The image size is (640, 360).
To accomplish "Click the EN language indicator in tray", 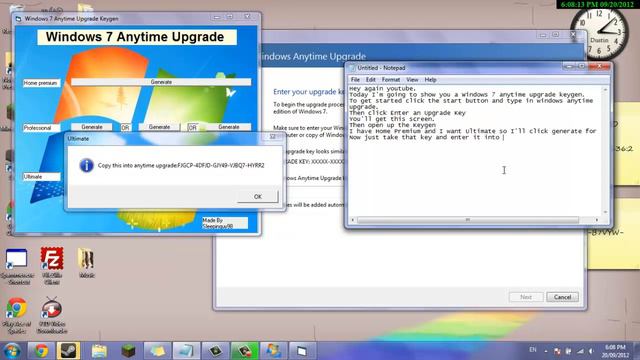I will 533,350.
